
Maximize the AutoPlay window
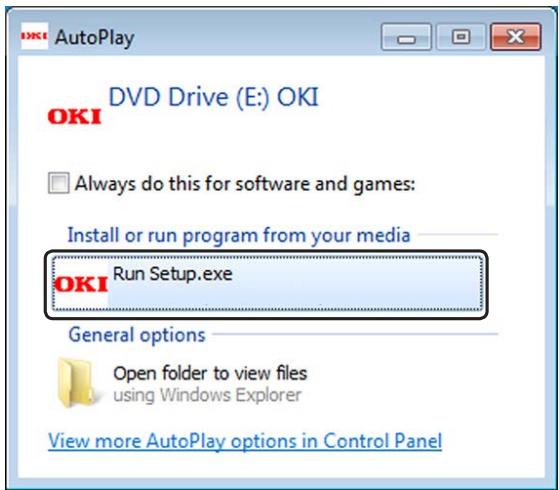[x=461, y=37]
